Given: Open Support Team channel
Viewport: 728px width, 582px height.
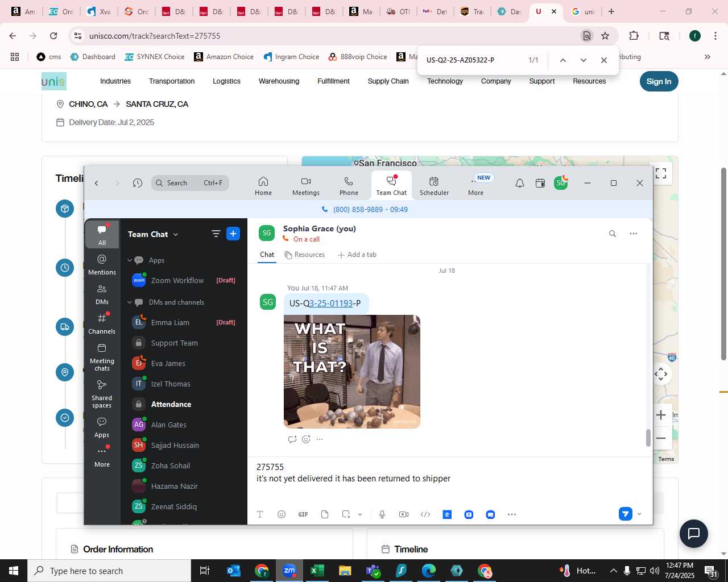Looking at the screenshot, I should [184, 343].
